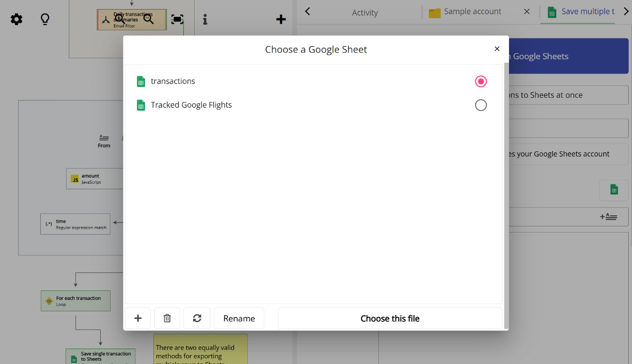
Task: Click the lightbulb tips icon
Action: click(x=45, y=19)
